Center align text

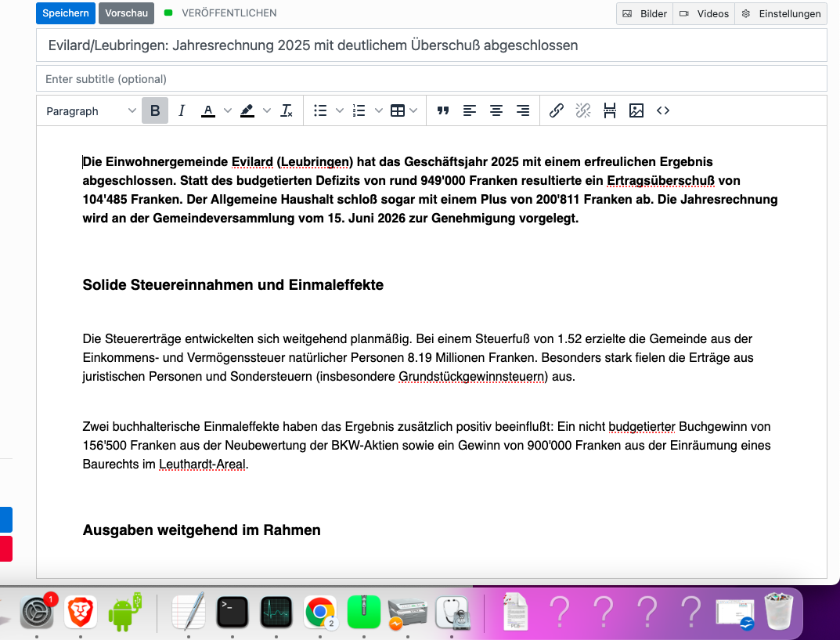coord(496,110)
